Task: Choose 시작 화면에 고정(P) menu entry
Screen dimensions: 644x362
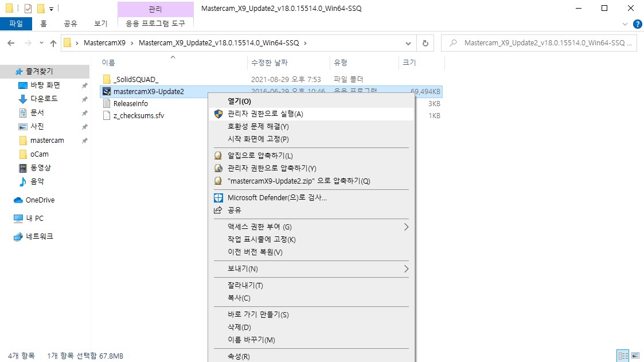Action: point(311,139)
